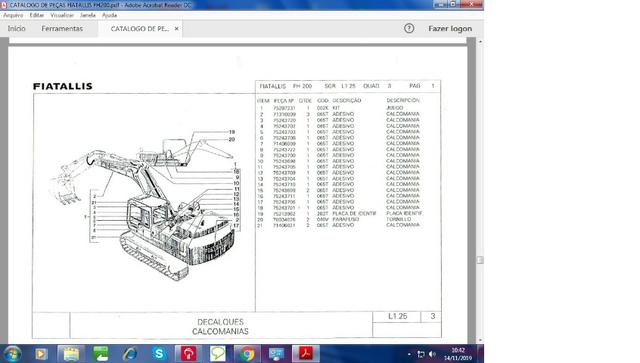The width and height of the screenshot is (640, 363).
Task: Open the Windows Start menu
Action: tap(13, 354)
